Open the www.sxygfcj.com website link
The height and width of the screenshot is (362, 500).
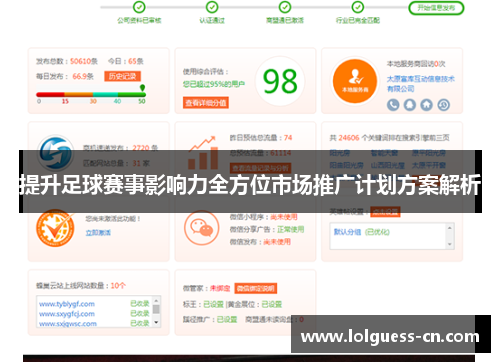(67, 314)
